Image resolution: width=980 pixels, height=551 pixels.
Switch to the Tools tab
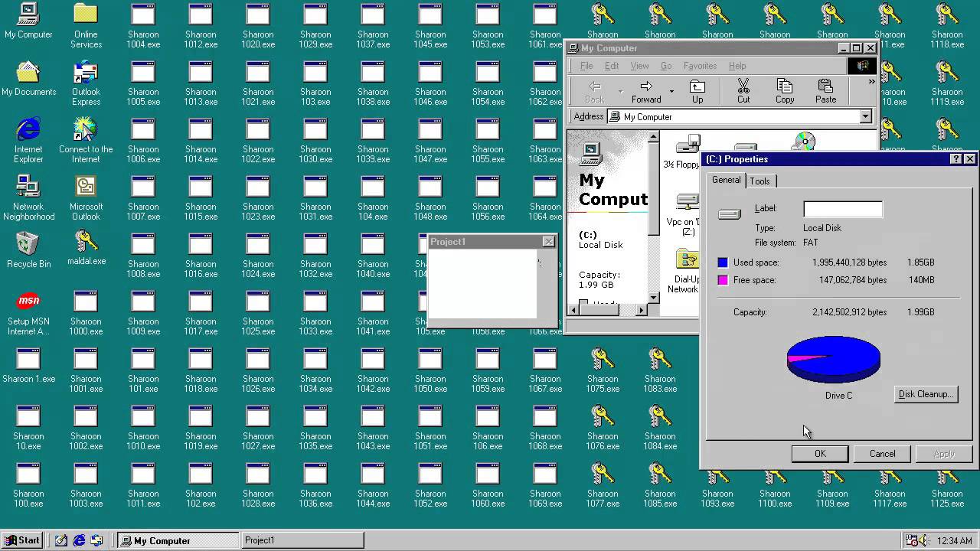click(x=759, y=181)
